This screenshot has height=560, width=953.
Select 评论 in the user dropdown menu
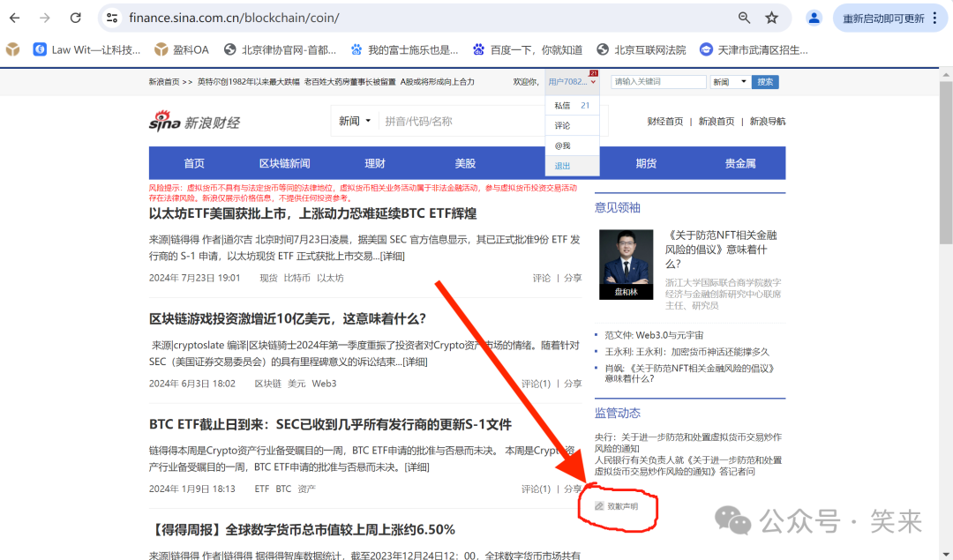pos(572,126)
